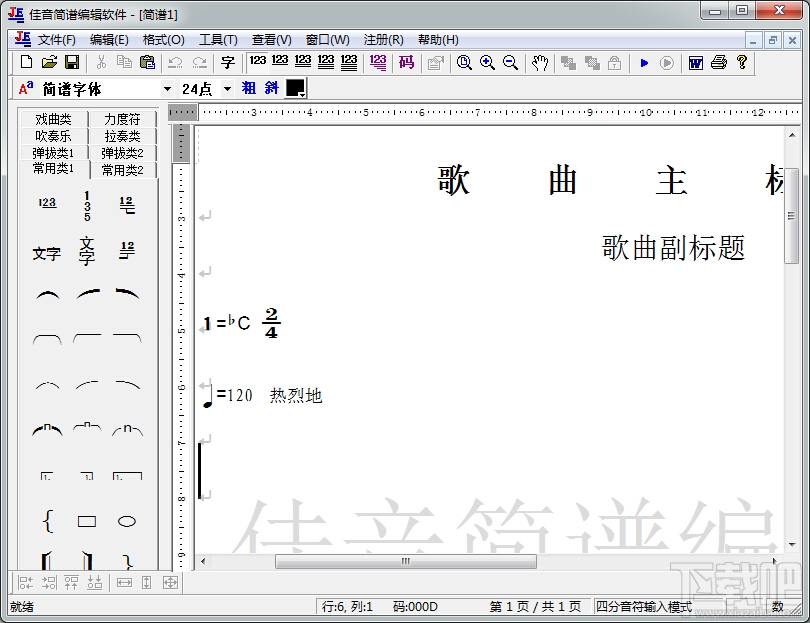Click the 热烈地 expression text

296,396
